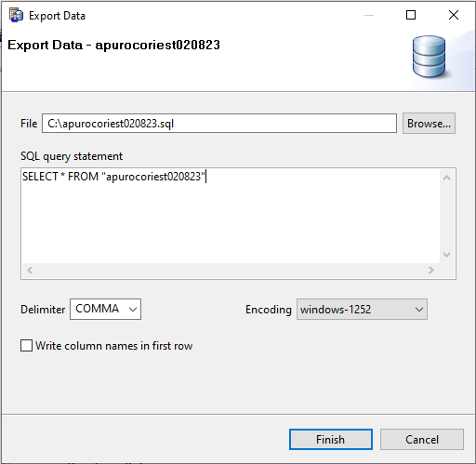Close the Export Data dialog
476x464 pixels.
tap(454, 15)
